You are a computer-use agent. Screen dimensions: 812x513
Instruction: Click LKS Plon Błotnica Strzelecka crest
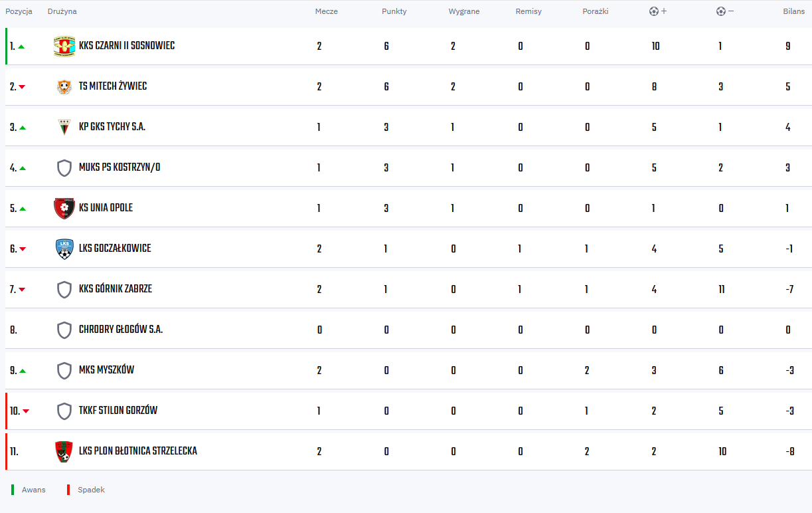point(64,452)
